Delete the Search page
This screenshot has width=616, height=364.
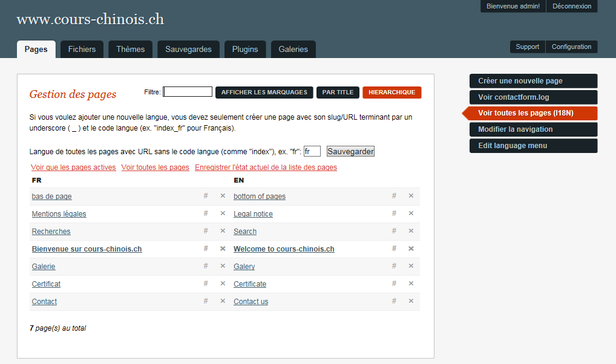411,231
